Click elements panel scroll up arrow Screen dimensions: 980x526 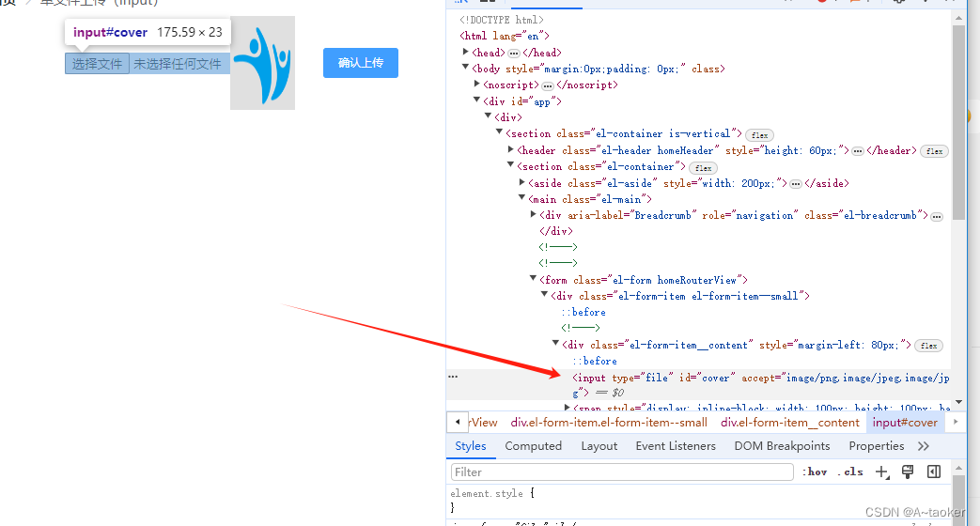pyautogui.click(x=958, y=18)
